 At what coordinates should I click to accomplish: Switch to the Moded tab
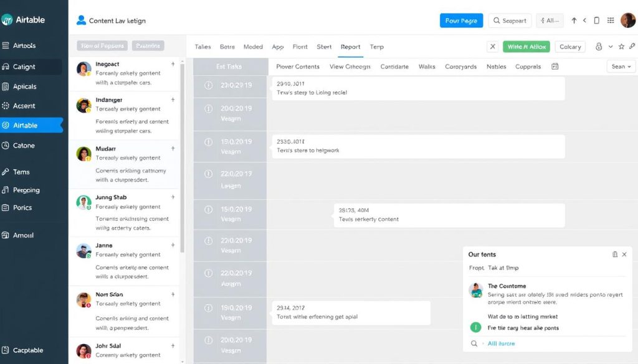click(253, 47)
